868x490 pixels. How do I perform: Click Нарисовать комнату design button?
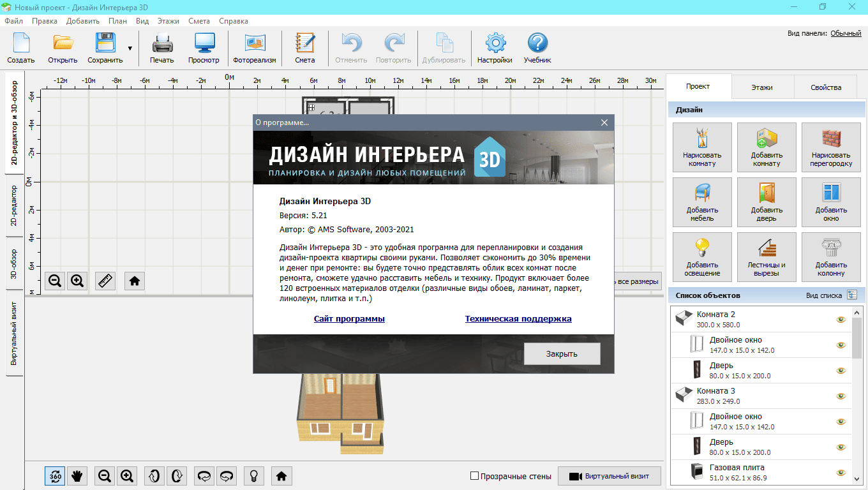coord(702,147)
